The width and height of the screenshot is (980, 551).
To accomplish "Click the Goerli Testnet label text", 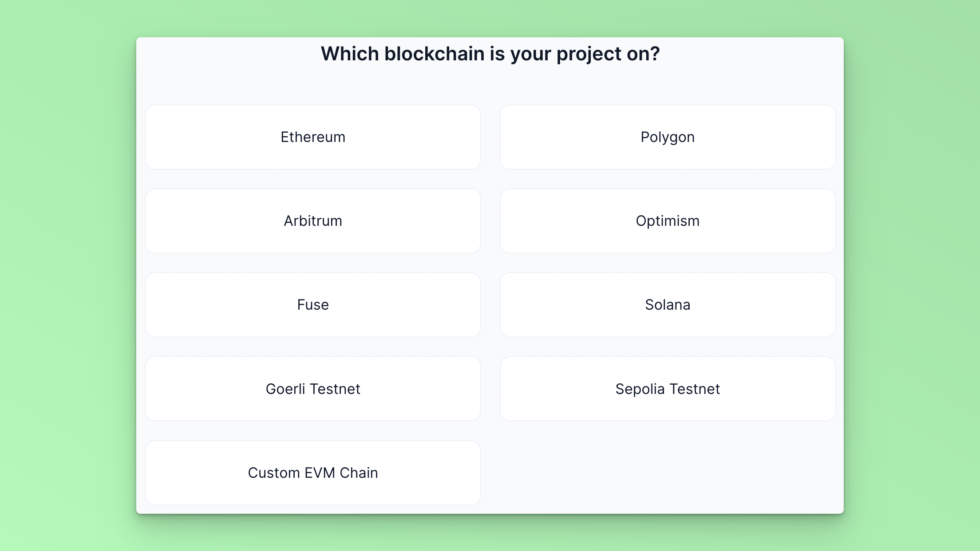I will [313, 389].
